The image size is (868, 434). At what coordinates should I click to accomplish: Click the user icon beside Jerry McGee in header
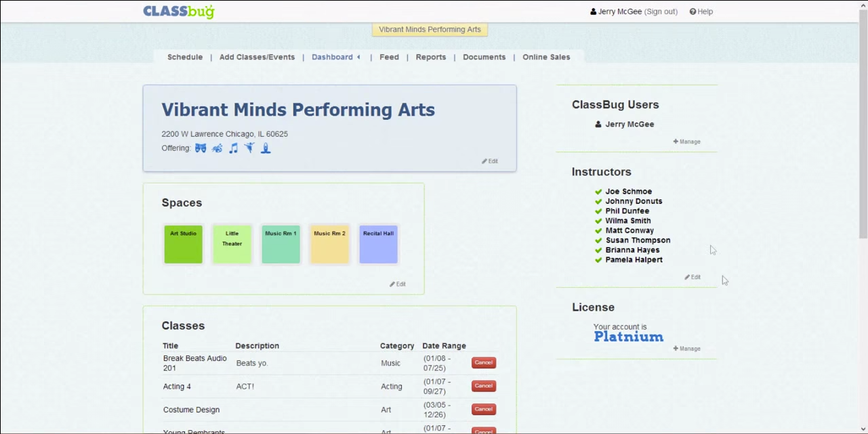click(x=594, y=12)
